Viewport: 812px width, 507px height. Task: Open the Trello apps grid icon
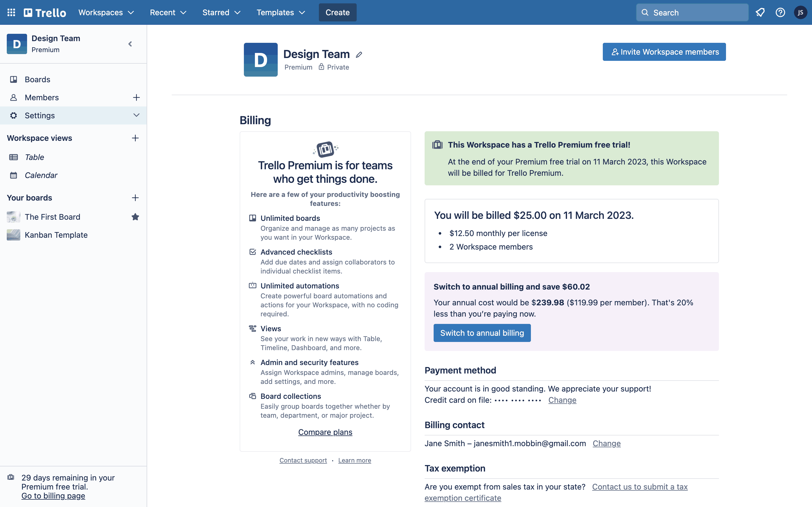11,12
